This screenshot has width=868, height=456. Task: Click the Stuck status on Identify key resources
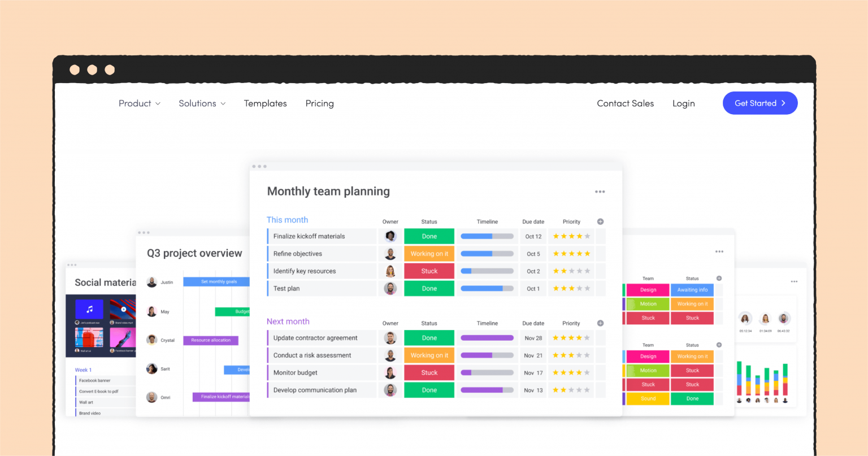coord(429,271)
